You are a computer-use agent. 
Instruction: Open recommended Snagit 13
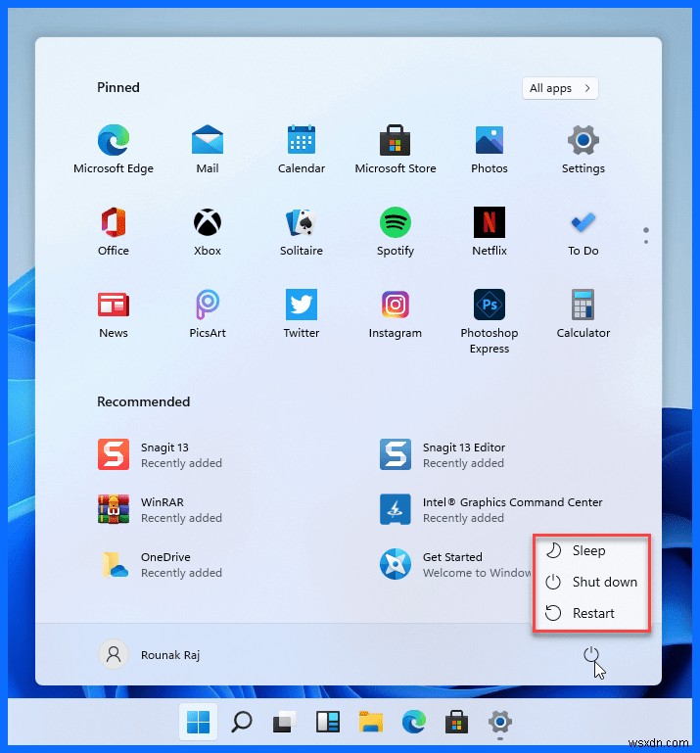point(160,454)
